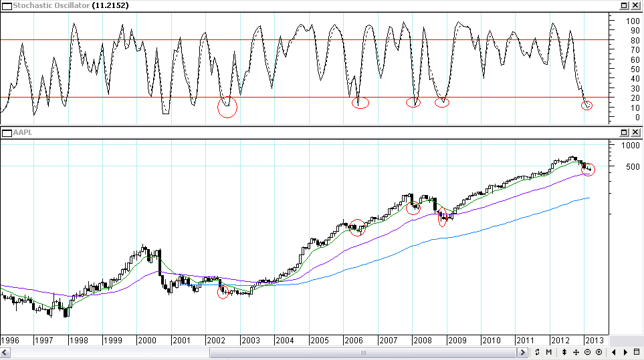
Task: Click the 500 price scale label
Action: (633, 166)
